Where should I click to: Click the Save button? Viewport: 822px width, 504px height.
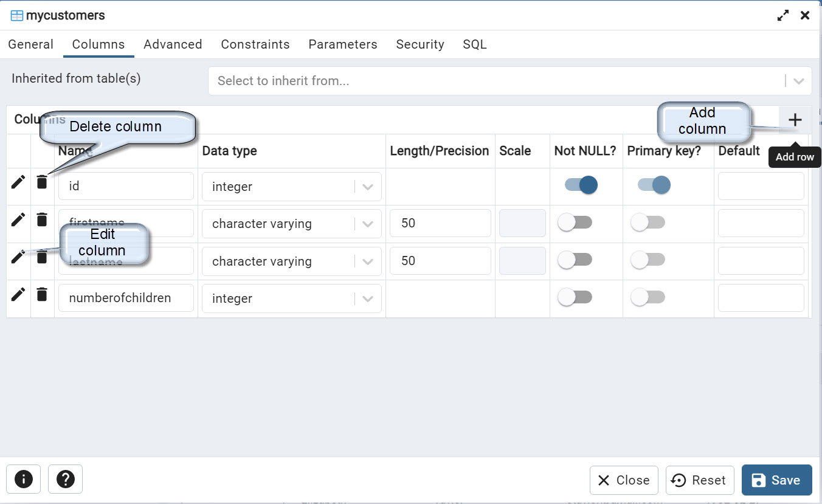(776, 480)
